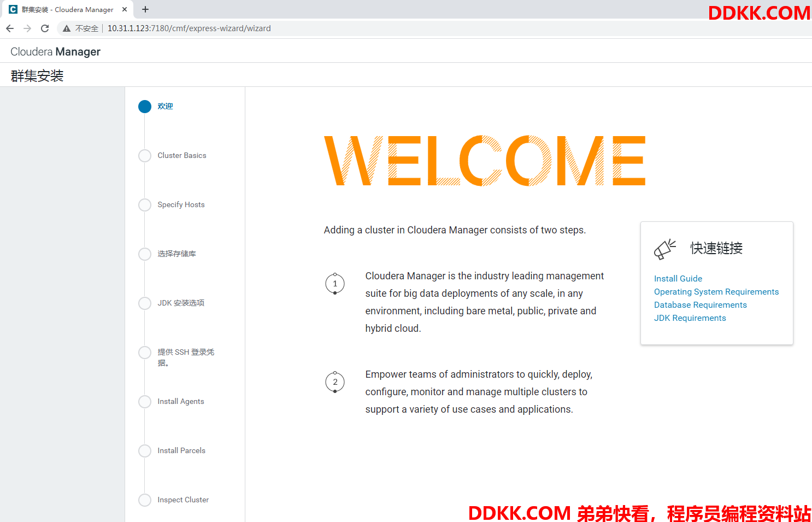Go to Install Parcels step
812x522 pixels.
pyautogui.click(x=181, y=451)
